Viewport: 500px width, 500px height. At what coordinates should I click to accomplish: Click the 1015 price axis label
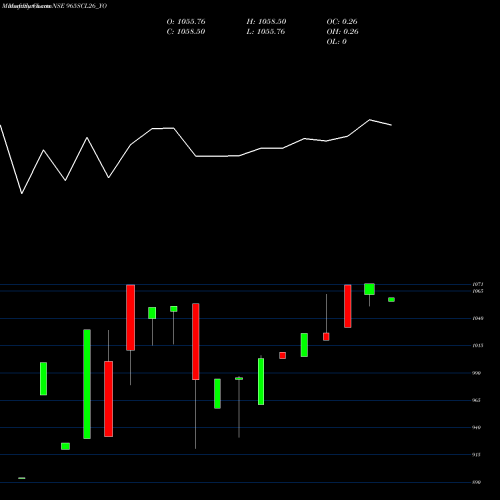(478, 346)
